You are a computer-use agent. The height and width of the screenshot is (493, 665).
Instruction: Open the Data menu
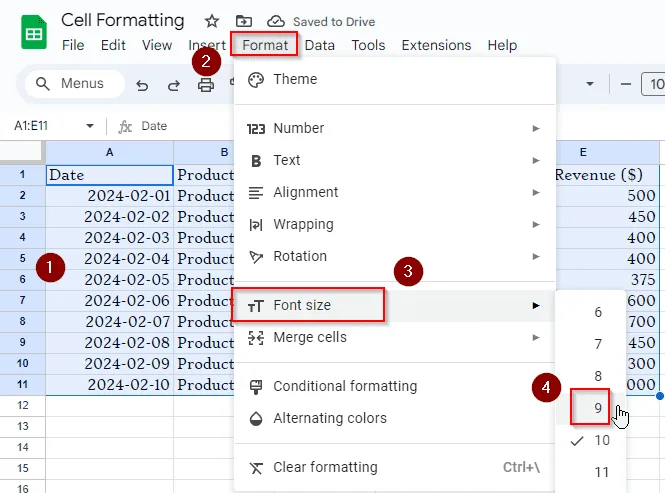click(x=320, y=45)
